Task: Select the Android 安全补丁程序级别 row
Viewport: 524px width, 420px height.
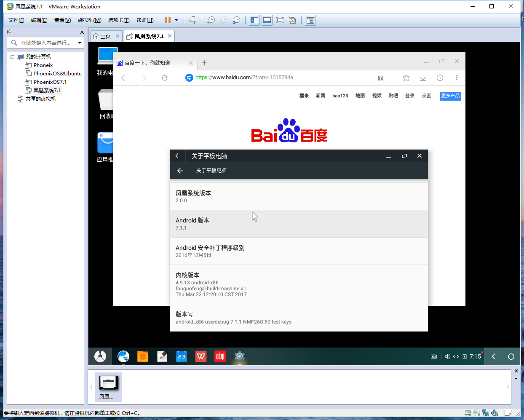Action: tap(299, 251)
